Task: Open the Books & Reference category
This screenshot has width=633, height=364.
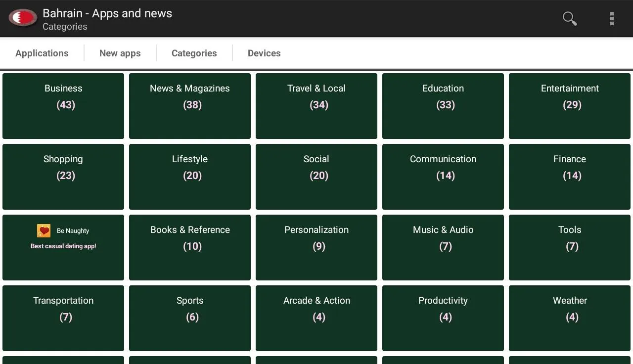Action: [x=190, y=248]
